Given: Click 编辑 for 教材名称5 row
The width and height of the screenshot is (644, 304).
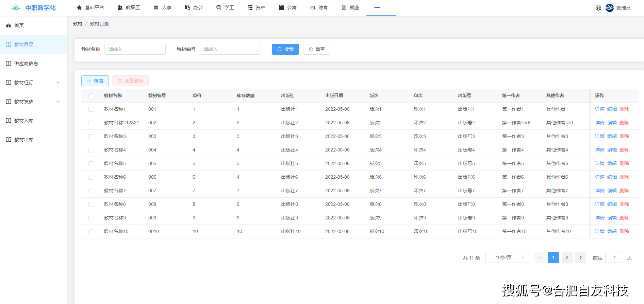Looking at the screenshot, I should pos(612,163).
